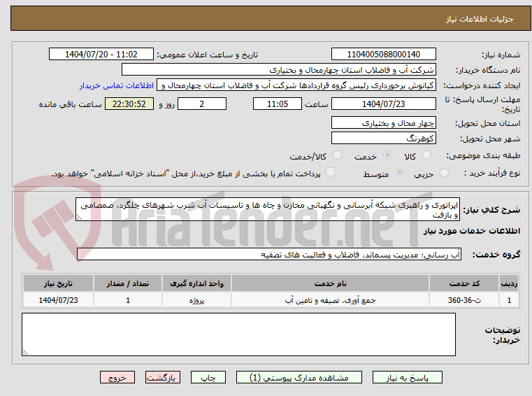Click the deadline time field 11:05
The width and height of the screenshot is (532, 396).
[278, 104]
